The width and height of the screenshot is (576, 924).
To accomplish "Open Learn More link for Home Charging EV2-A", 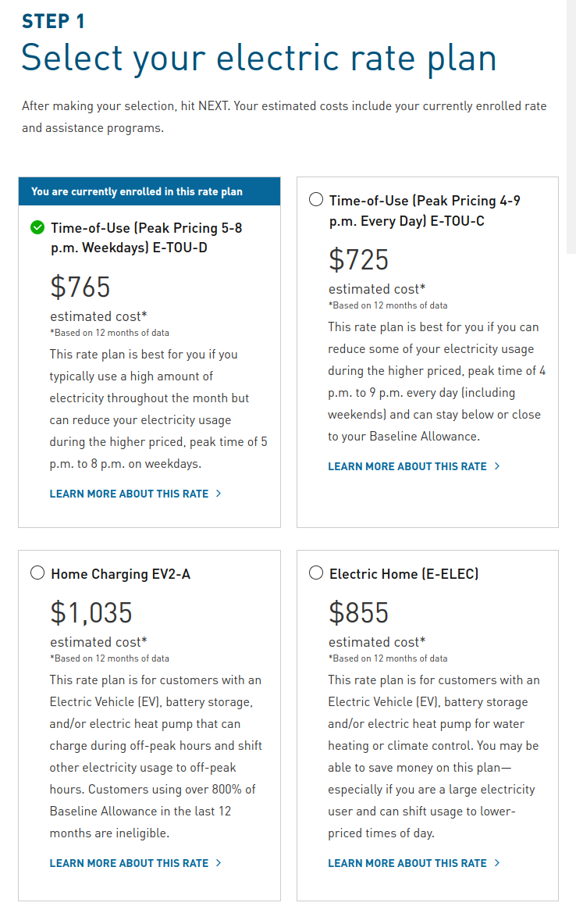I will point(129,863).
